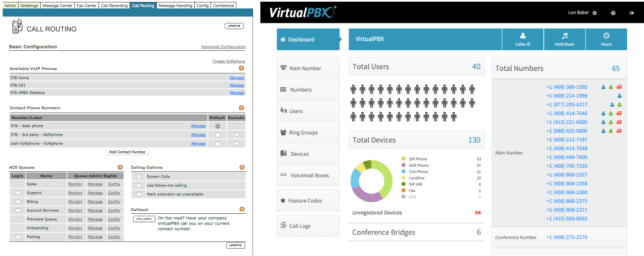Screen dimensions: 644x256
Task: Open help icon for Contact Phone Numbers
Action: 241,108
